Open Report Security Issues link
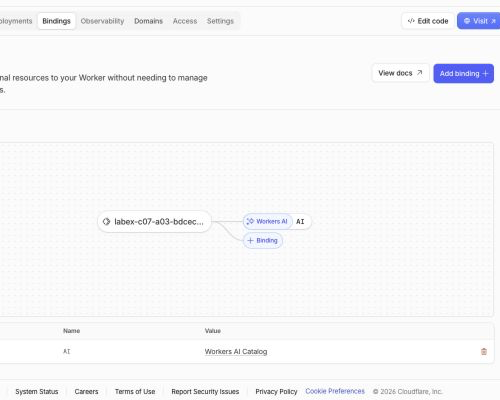 click(205, 391)
